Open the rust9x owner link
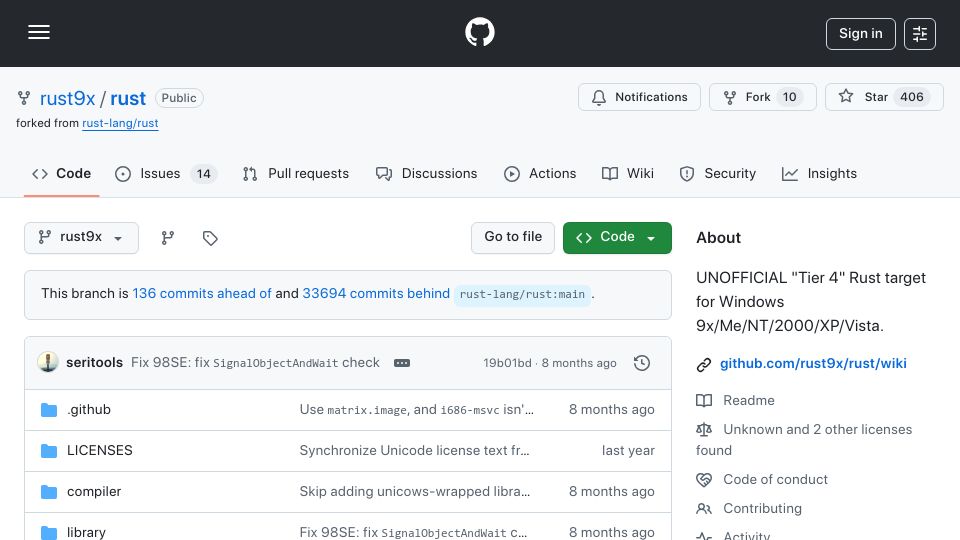 click(x=67, y=98)
